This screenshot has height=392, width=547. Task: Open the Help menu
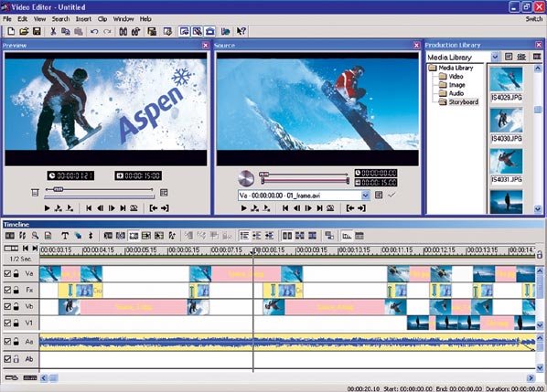coord(145,19)
